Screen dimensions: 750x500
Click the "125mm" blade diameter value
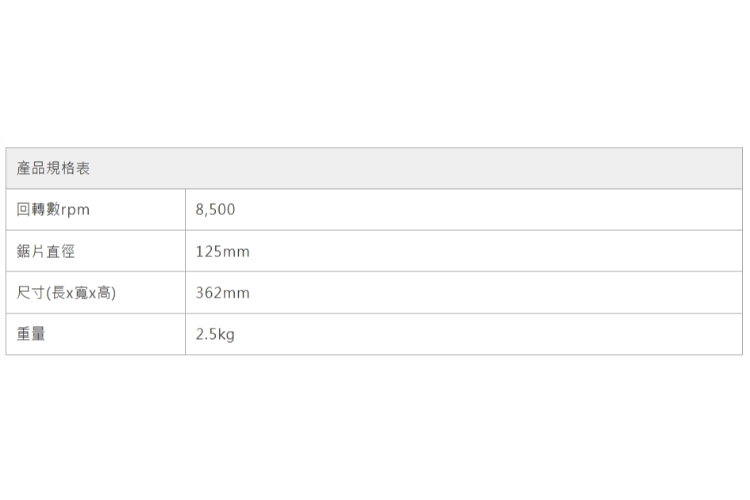pyautogui.click(x=222, y=252)
